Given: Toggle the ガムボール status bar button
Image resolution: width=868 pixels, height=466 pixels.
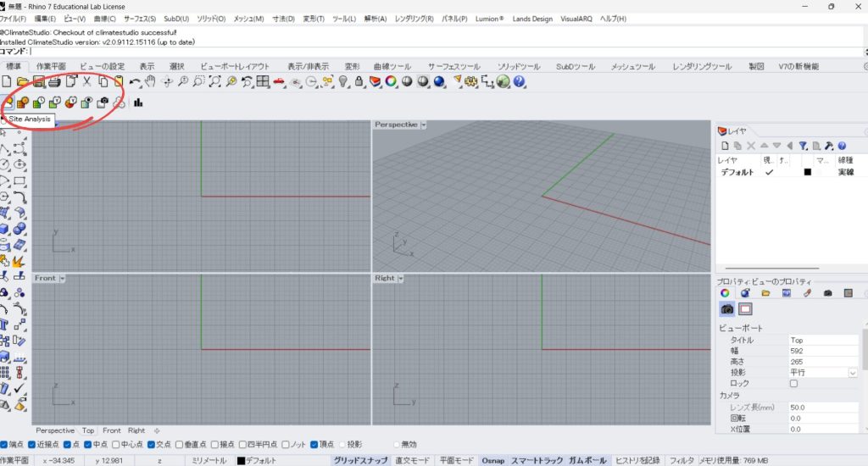Looking at the screenshot, I should pos(587,460).
